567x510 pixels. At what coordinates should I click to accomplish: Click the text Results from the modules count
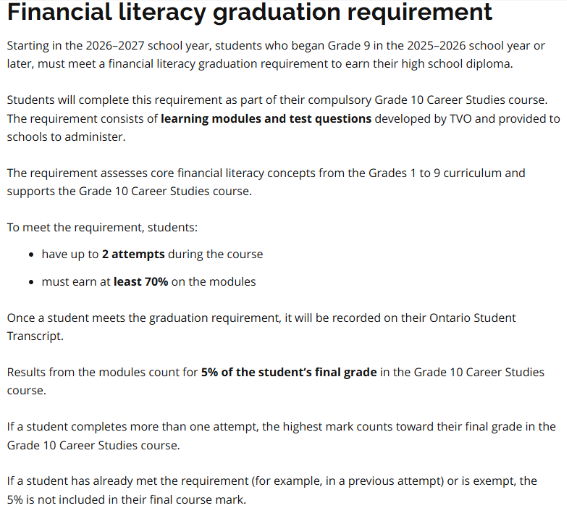102,372
